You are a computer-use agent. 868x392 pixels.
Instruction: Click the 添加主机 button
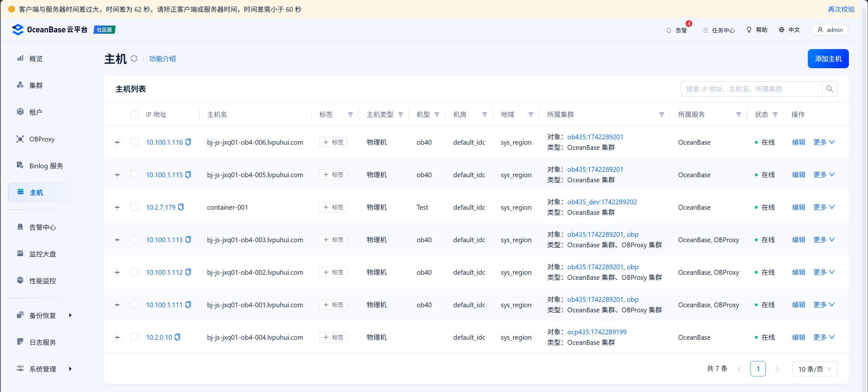click(x=828, y=59)
